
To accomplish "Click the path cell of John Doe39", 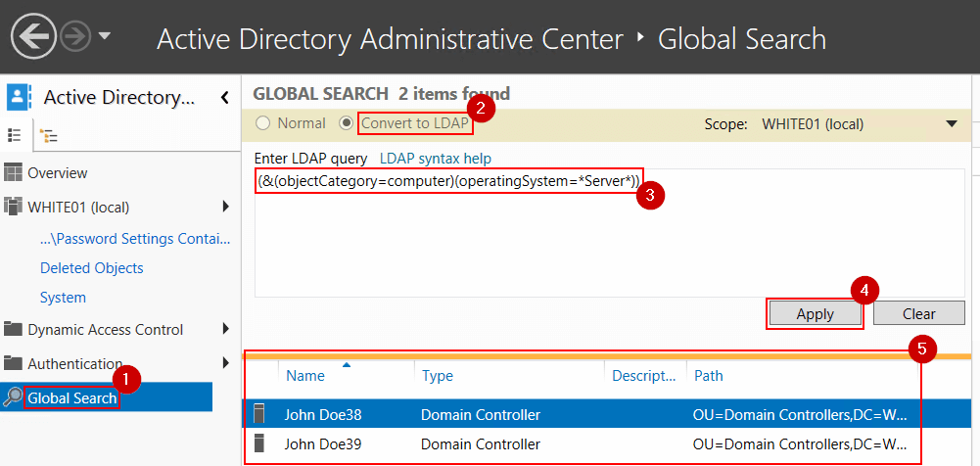I will (x=800, y=444).
